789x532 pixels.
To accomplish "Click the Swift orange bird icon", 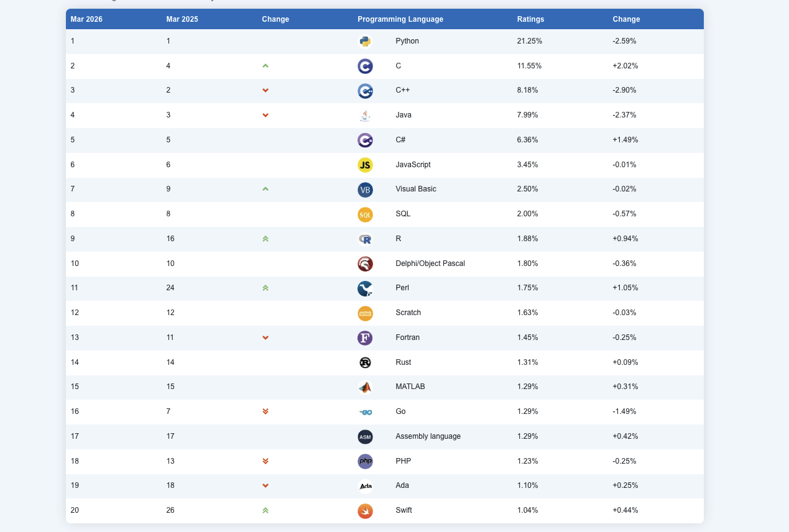I will tap(366, 511).
